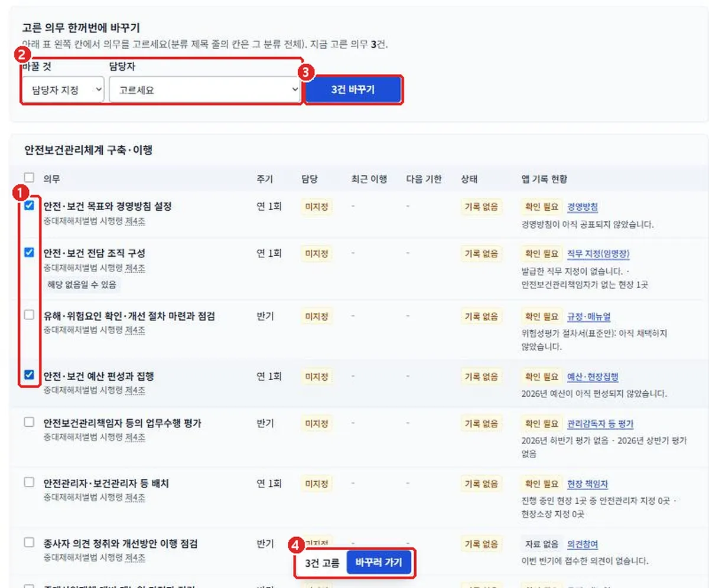Image resolution: width=709 pixels, height=588 pixels.
Task: Check the 유해·위험요인 확인·개선 절차 마련과 점검 checkbox
Action: click(29, 315)
